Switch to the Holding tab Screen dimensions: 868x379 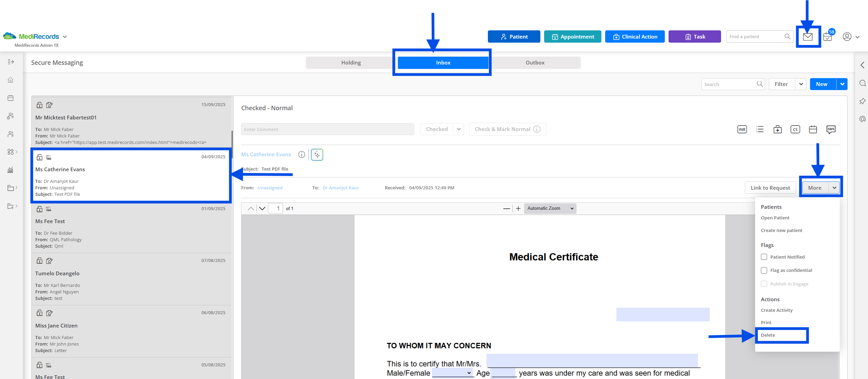point(351,63)
